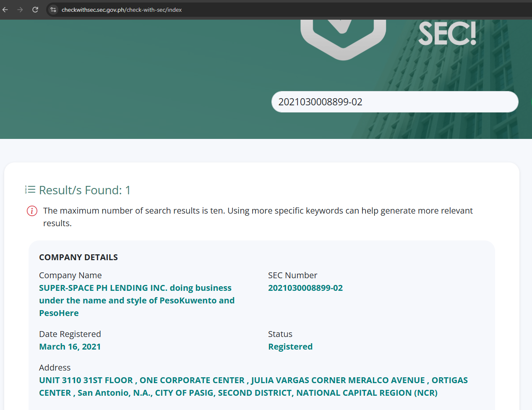532x410 pixels.
Task: Click the maximum search results notice text
Action: 258,217
